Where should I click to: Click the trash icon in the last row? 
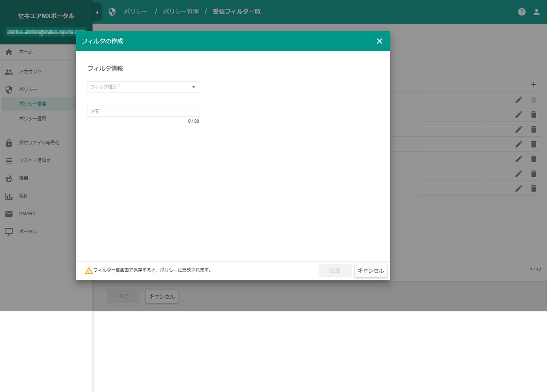point(533,188)
